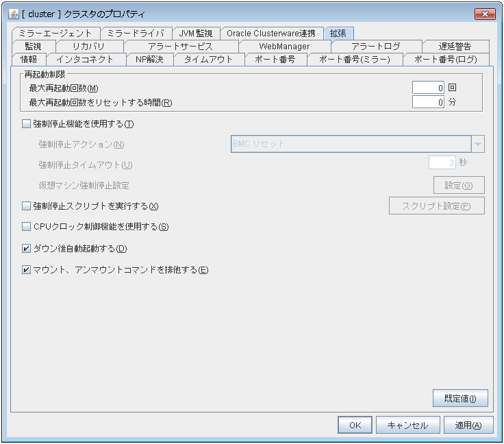The image size is (504, 444).
Task: Click the Java icon in title bar
Action: point(13,14)
